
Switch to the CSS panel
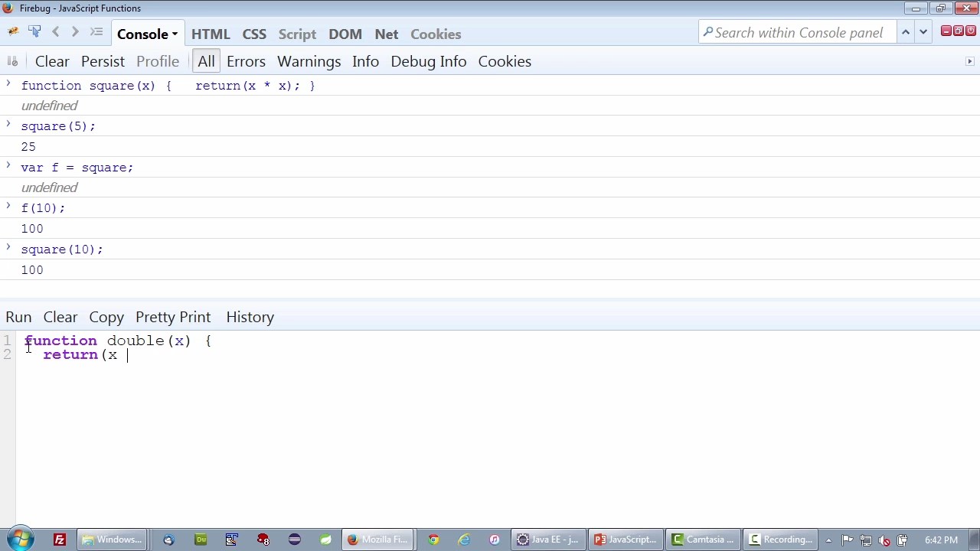[x=254, y=34]
